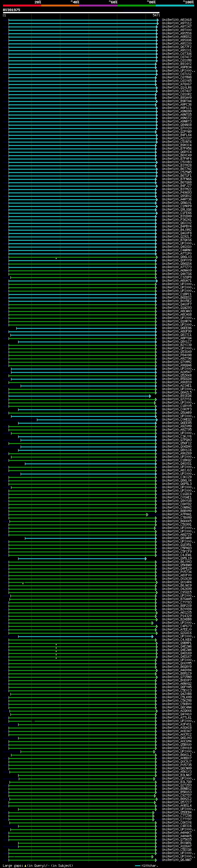Click the cyan ~100% identity legend segment
Screen dimensions: 197x868
click(x=175, y=6)
